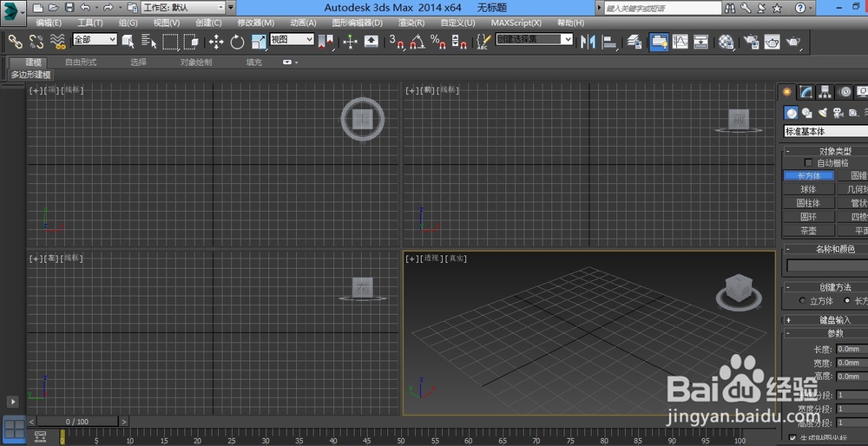The image size is (868, 446).
Task: Click the 球体 sphere primitive button
Action: tap(809, 189)
